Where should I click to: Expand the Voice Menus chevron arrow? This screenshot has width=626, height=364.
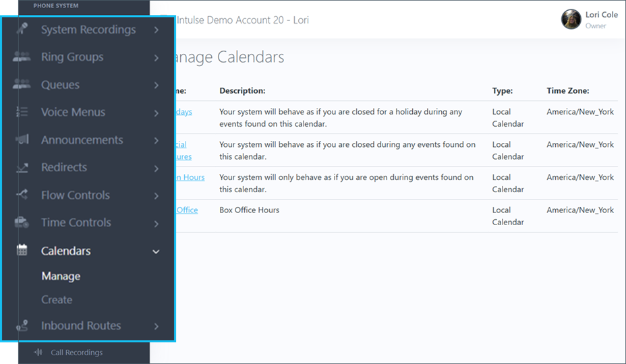click(x=156, y=113)
